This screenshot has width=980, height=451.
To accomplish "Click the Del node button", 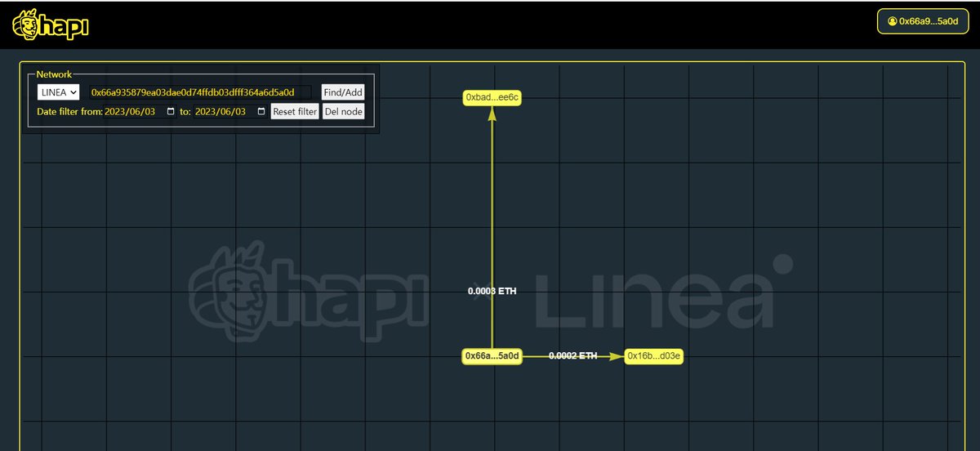I will point(343,112).
